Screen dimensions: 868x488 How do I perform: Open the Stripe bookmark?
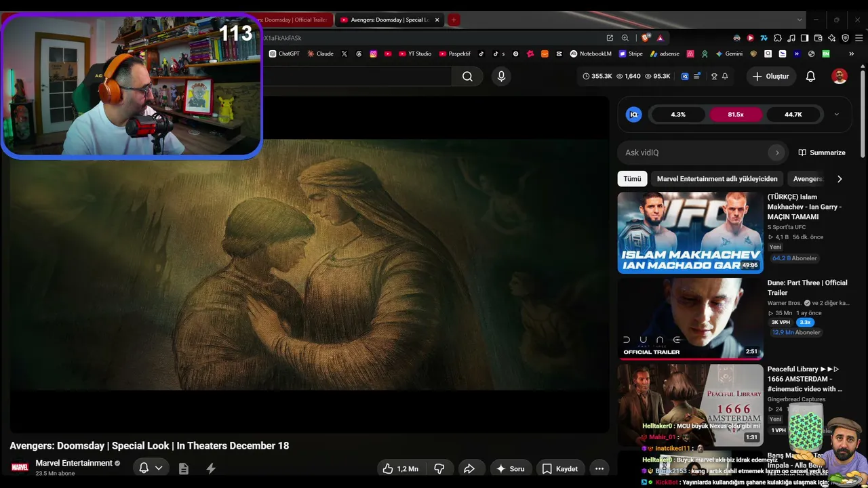pyautogui.click(x=631, y=54)
